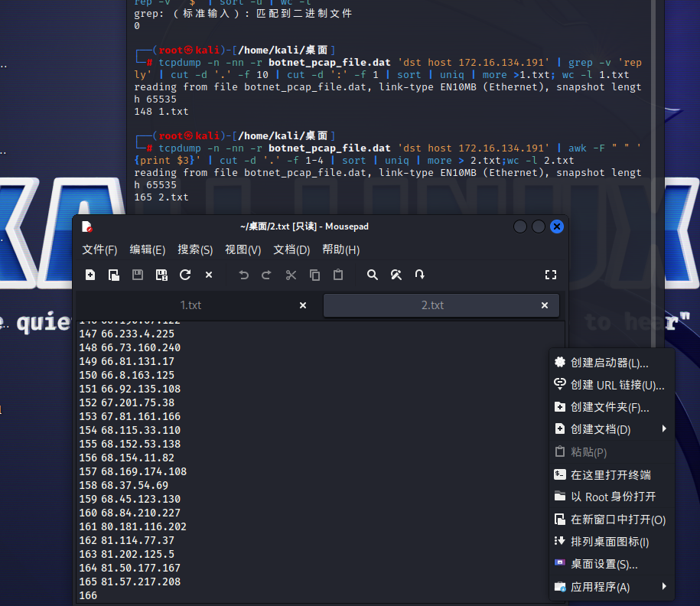Open the 帮助(H) menu
Screen dimensions: 700x606
[340, 249]
